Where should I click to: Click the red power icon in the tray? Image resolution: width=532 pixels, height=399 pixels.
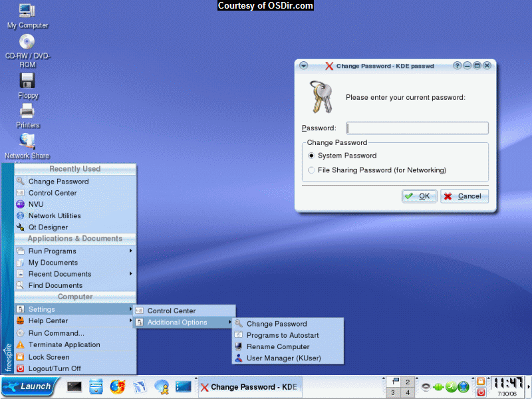point(481,392)
